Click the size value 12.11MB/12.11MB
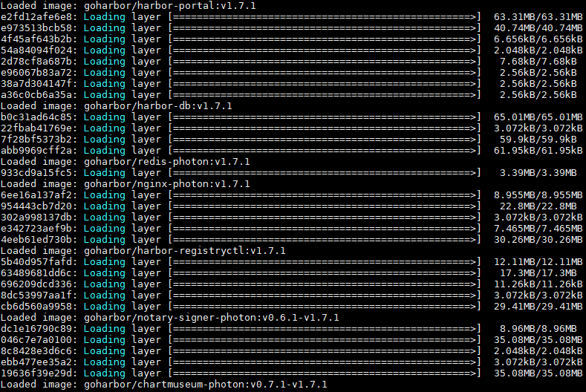Screen dimensions: 586x392 click(538, 262)
